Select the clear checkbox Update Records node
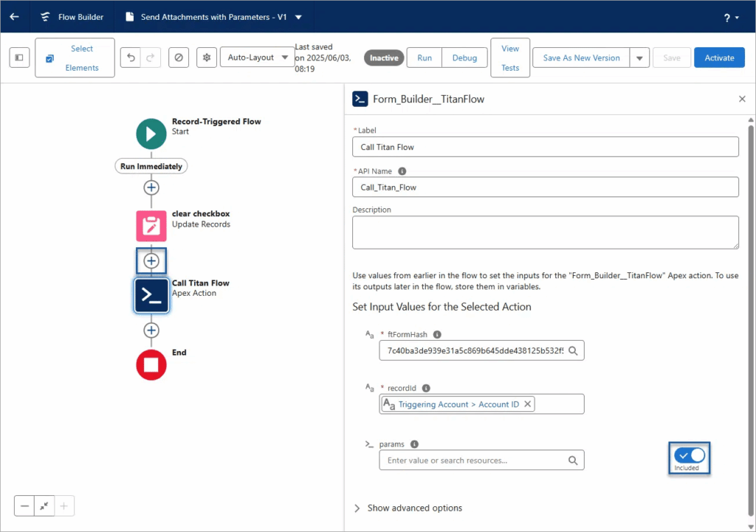756x532 pixels. tap(151, 226)
